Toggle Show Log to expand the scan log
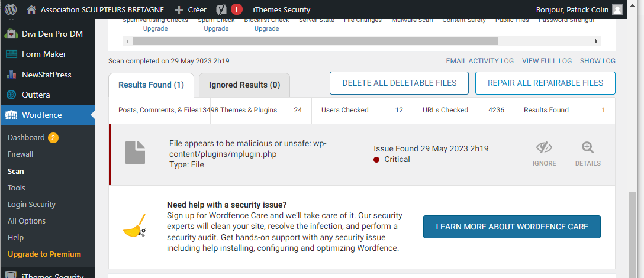Image resolution: width=644 pixels, height=278 pixels. pos(597,61)
